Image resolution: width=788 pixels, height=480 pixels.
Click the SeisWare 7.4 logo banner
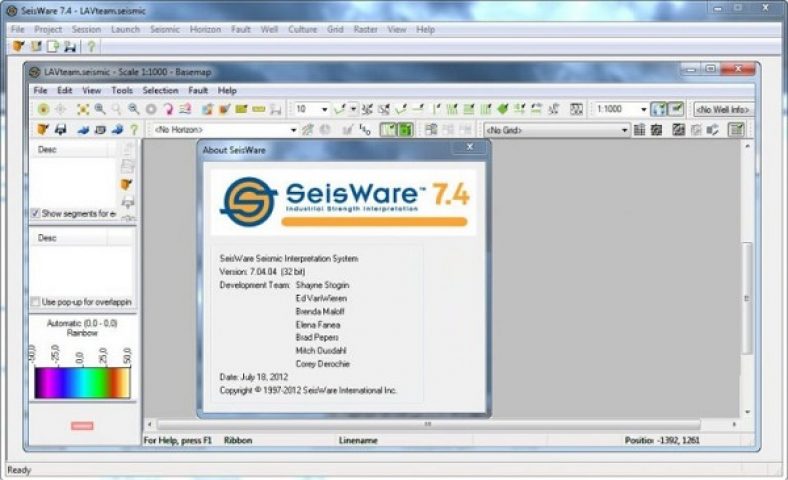(x=344, y=202)
